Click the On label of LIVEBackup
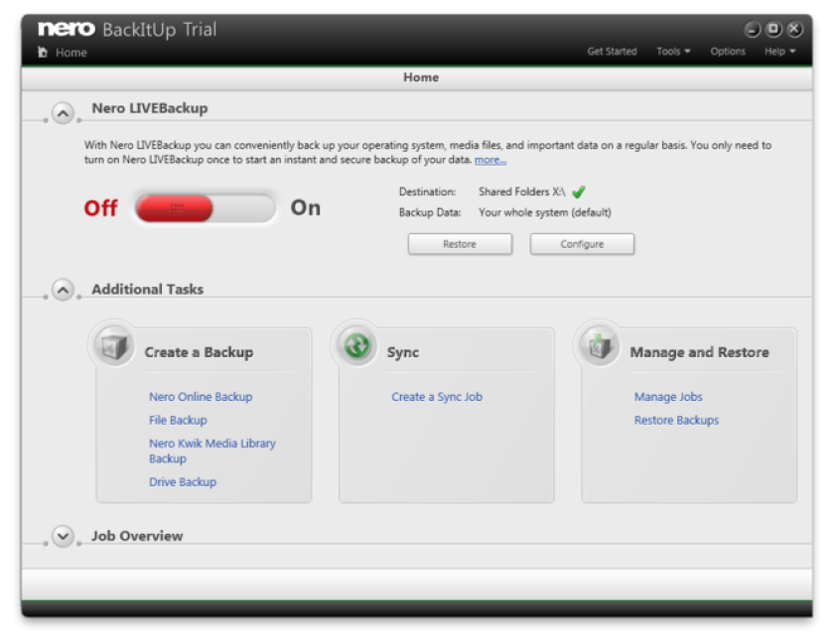The width and height of the screenshot is (834, 644). click(306, 208)
